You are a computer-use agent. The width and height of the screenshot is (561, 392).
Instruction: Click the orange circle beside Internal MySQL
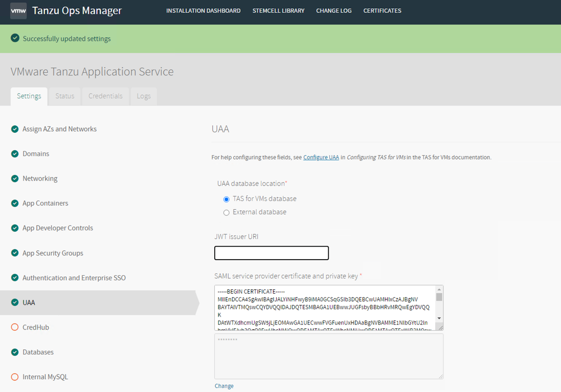(x=15, y=377)
